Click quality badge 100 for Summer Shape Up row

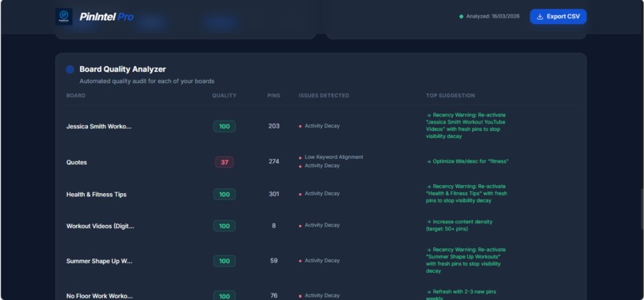[x=225, y=261]
